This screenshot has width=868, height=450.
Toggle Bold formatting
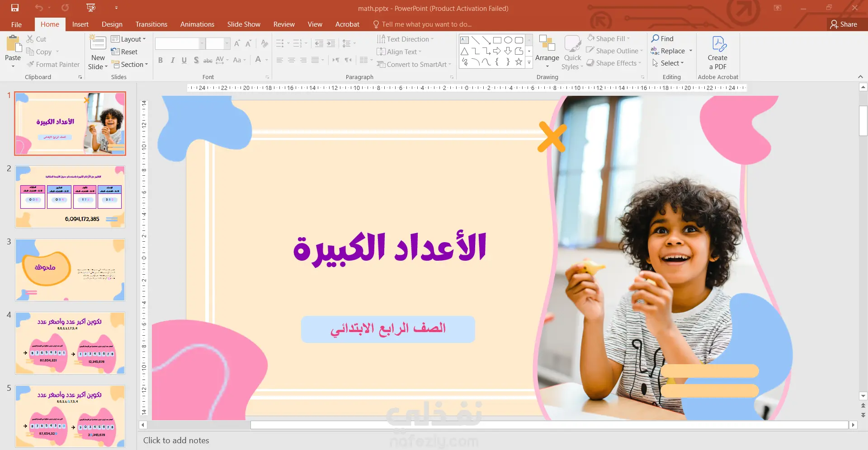tap(160, 60)
